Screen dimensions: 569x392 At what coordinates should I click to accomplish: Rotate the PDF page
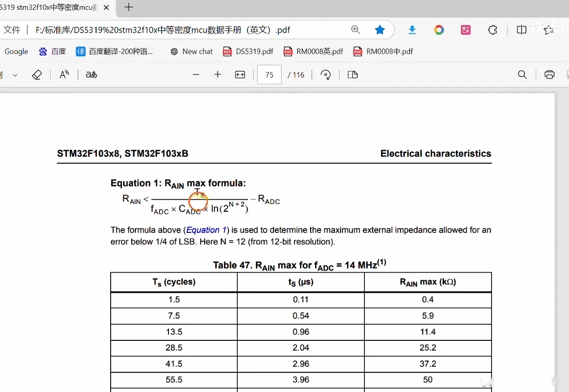click(x=326, y=75)
